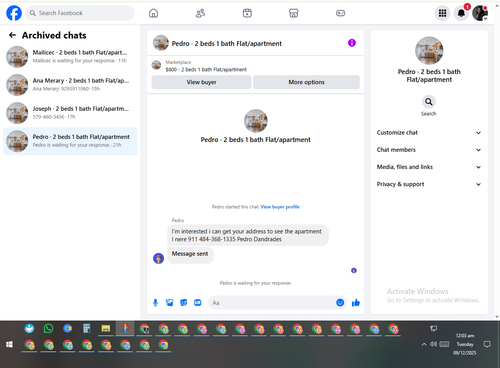The image size is (500, 368).
Task: Expand the Chat members section
Action: coord(429,150)
